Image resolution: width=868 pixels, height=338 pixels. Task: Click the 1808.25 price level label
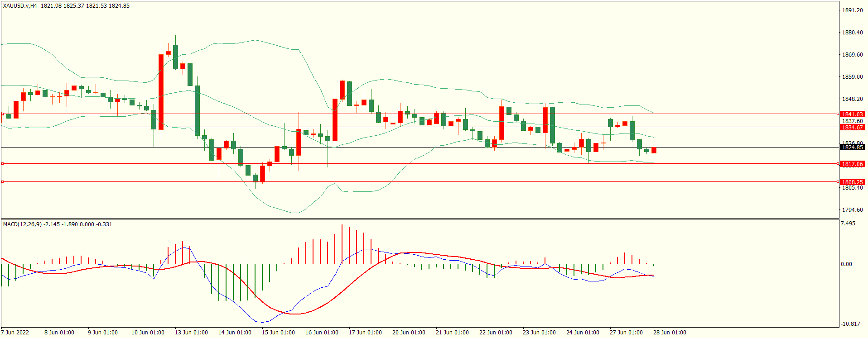(852, 182)
